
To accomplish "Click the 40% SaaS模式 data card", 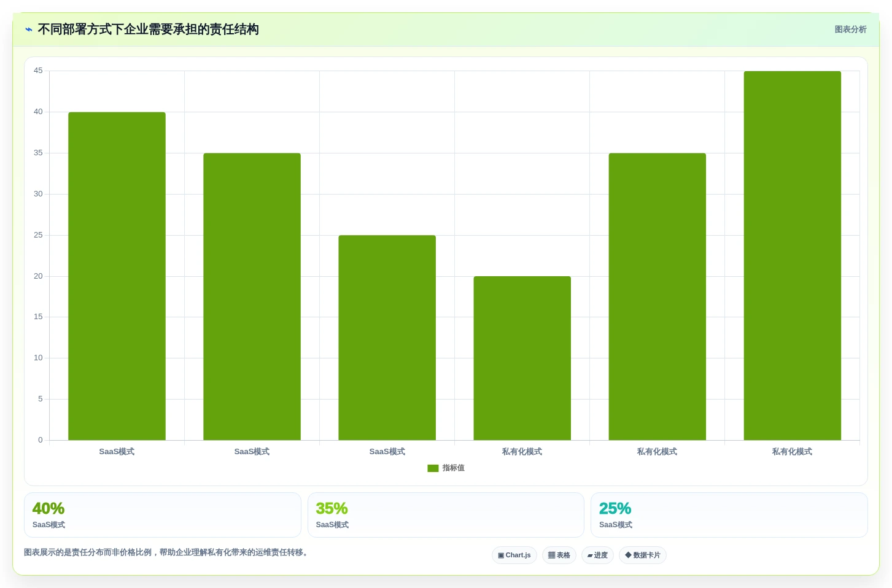I will [163, 515].
